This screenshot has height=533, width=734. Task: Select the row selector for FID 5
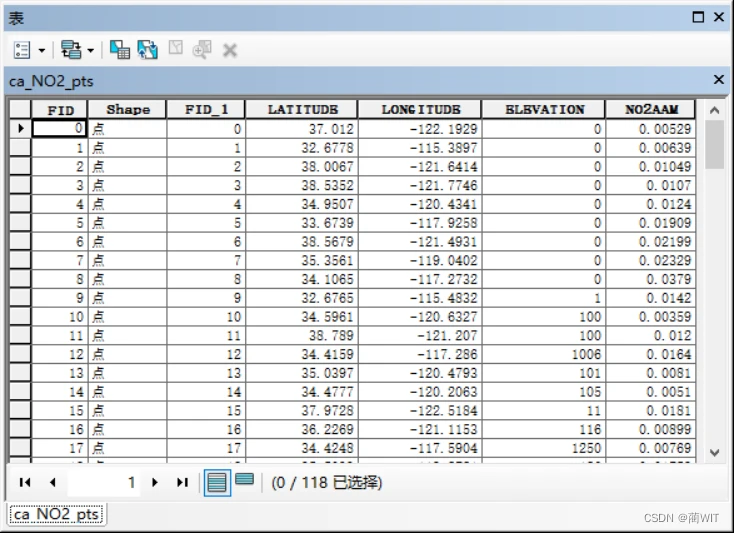(21, 223)
